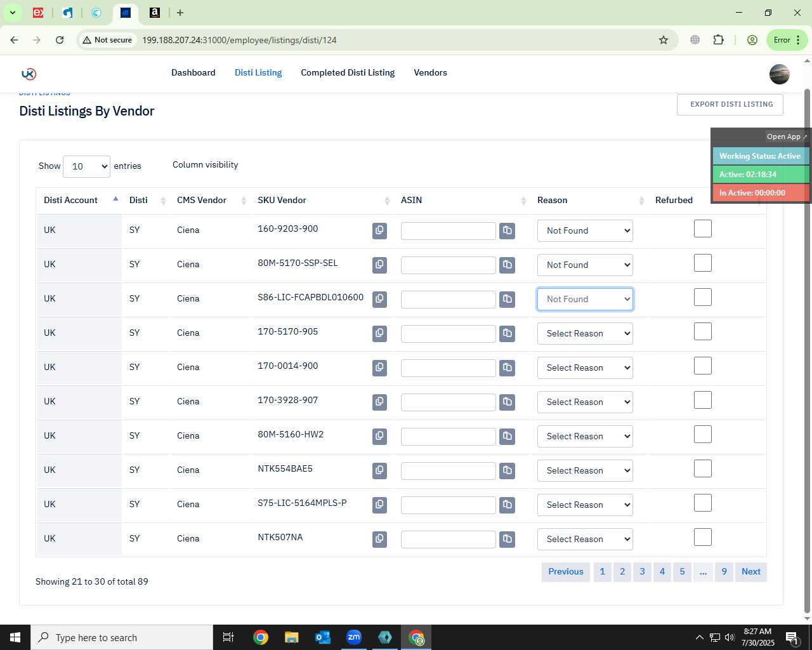Copy SKU NTK507NA with its copy icon
This screenshot has width=812, height=650.
tap(379, 539)
